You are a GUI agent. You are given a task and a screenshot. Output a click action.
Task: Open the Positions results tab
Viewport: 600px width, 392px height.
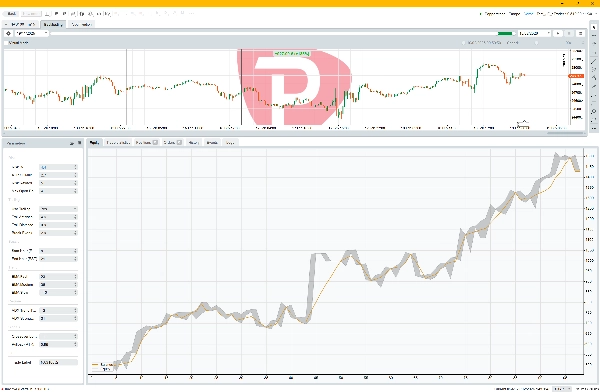point(147,142)
